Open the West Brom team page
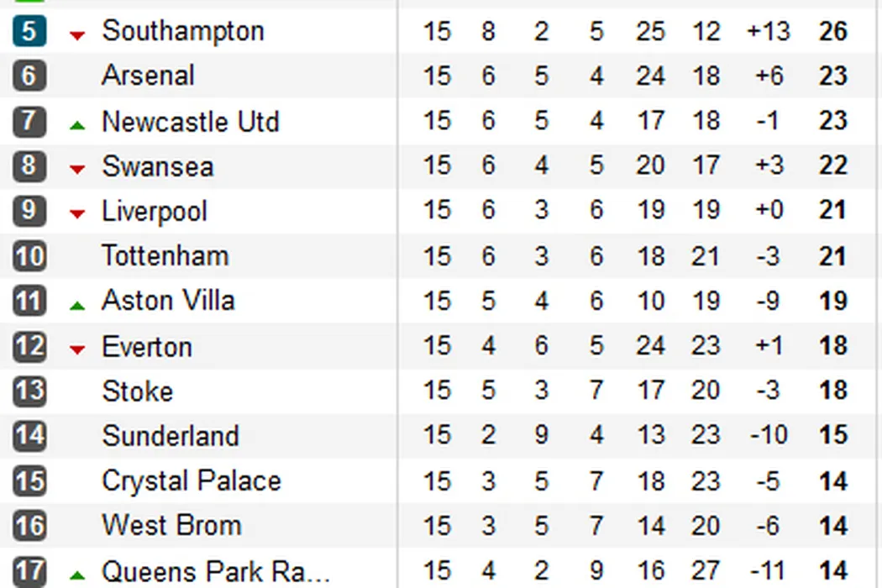 [x=171, y=526]
